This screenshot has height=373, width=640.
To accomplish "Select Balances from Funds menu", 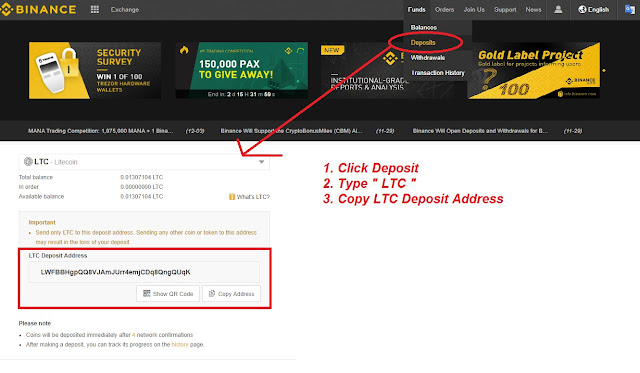I will 424,27.
